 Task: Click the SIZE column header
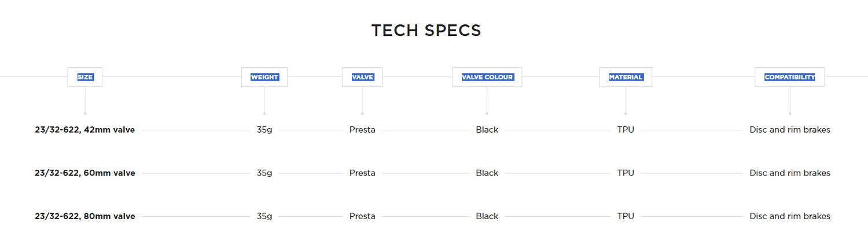[x=85, y=77]
